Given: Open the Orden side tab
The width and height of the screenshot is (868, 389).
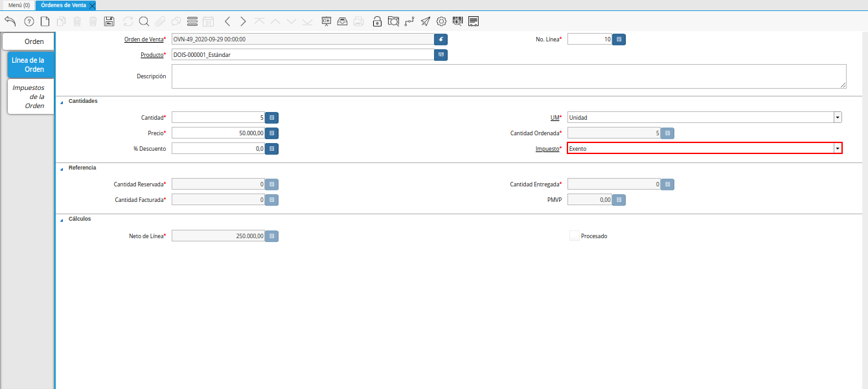Looking at the screenshot, I should pyautogui.click(x=29, y=41).
